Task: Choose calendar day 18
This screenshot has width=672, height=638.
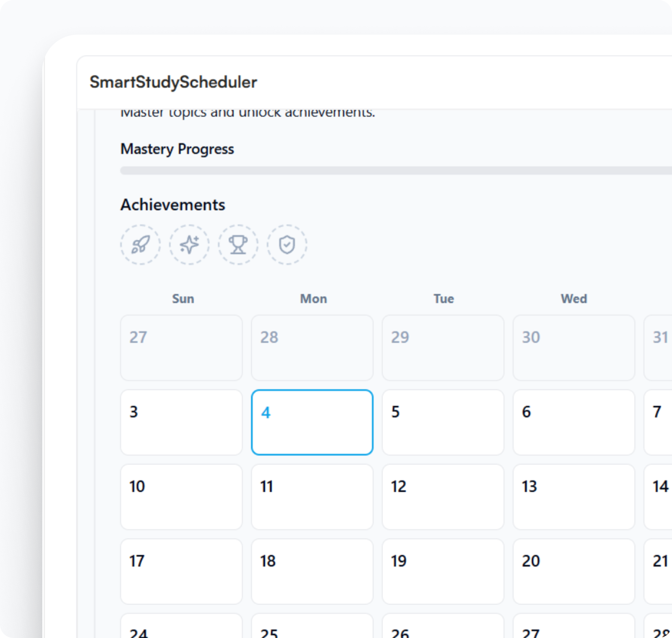Action: pos(312,571)
